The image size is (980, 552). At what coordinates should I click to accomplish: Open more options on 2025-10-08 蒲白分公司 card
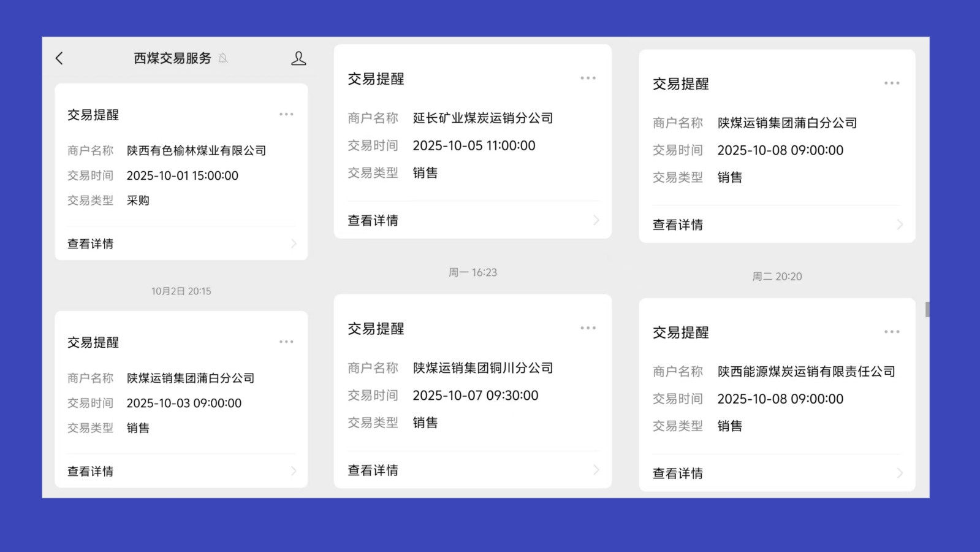[892, 83]
